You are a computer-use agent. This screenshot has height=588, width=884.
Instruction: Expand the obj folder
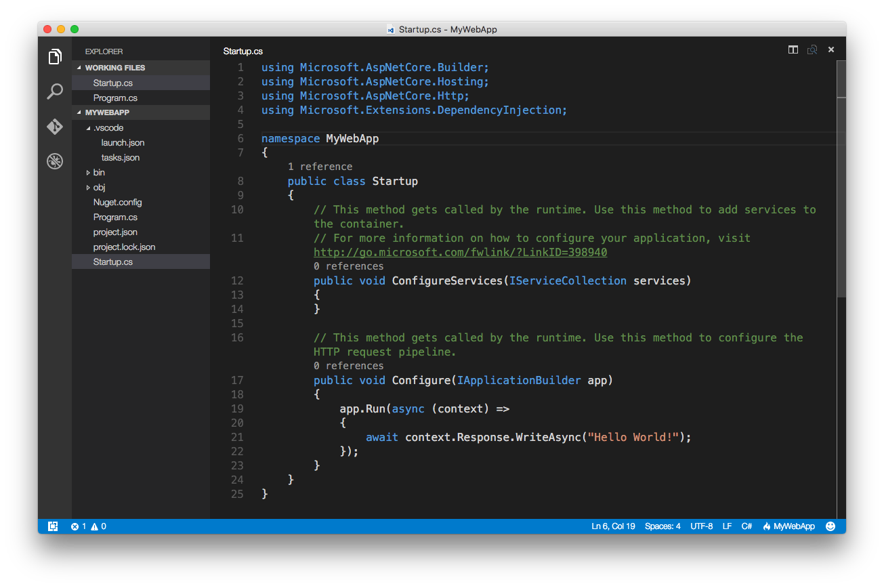pos(99,188)
